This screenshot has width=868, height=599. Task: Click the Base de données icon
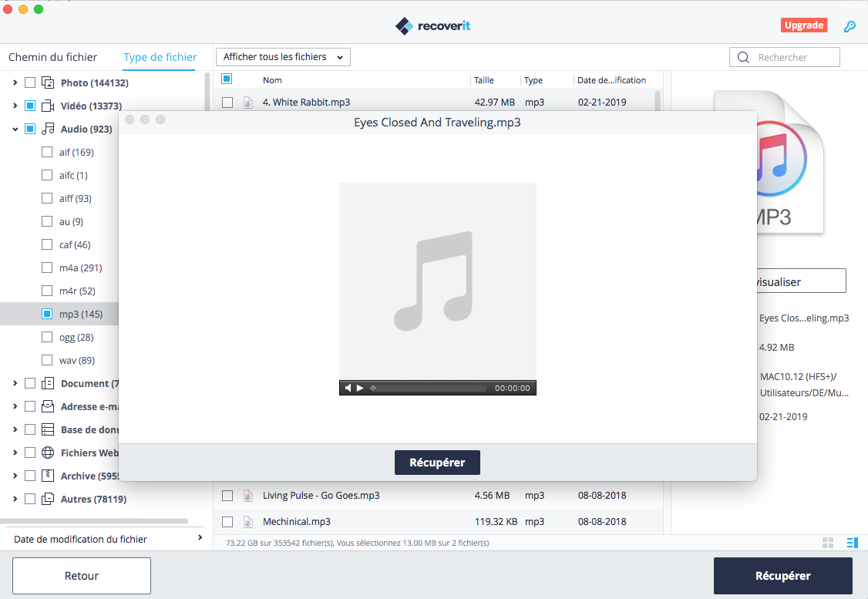click(x=48, y=429)
